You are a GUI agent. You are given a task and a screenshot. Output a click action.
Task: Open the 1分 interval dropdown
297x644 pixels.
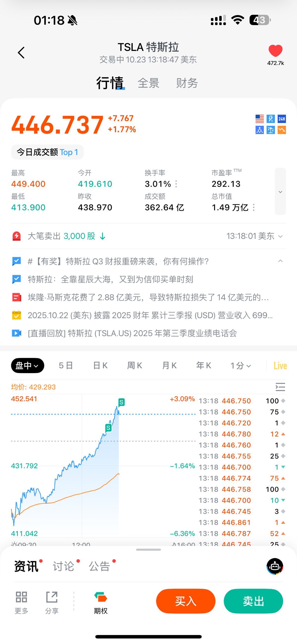(240, 366)
